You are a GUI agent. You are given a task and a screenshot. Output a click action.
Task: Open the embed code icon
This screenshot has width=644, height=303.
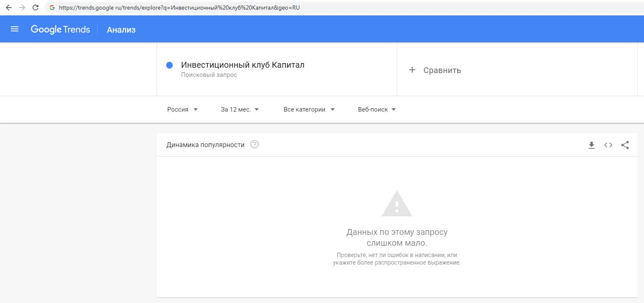(608, 145)
